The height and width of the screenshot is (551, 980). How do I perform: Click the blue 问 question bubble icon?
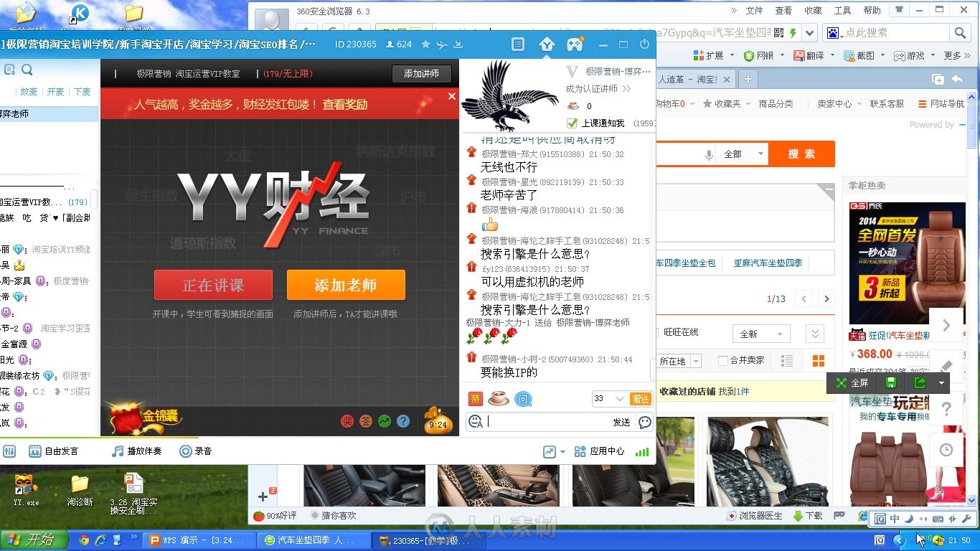[524, 399]
